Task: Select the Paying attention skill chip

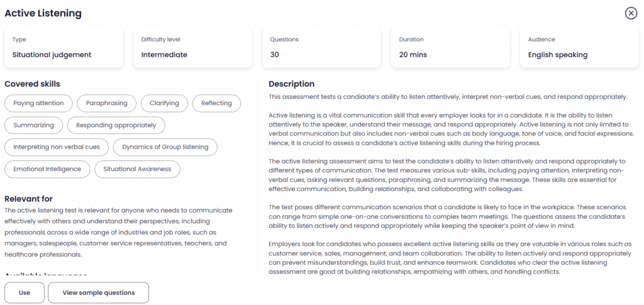Action: (38, 103)
